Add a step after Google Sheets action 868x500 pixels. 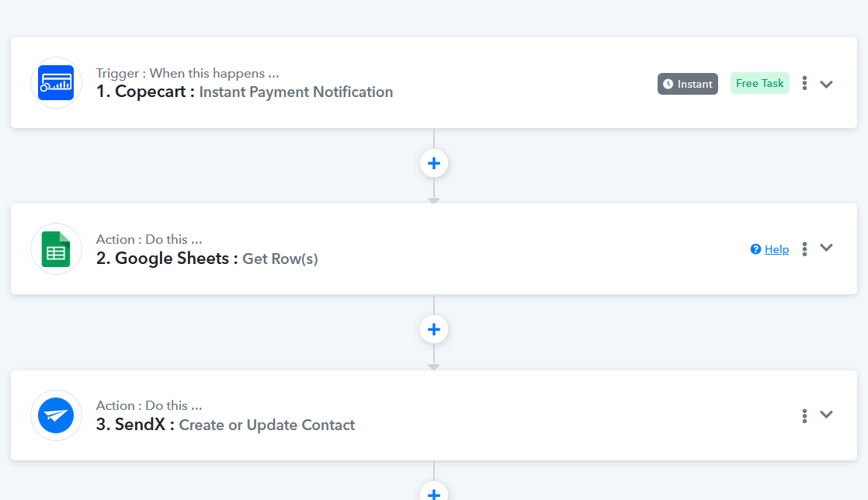pos(434,329)
